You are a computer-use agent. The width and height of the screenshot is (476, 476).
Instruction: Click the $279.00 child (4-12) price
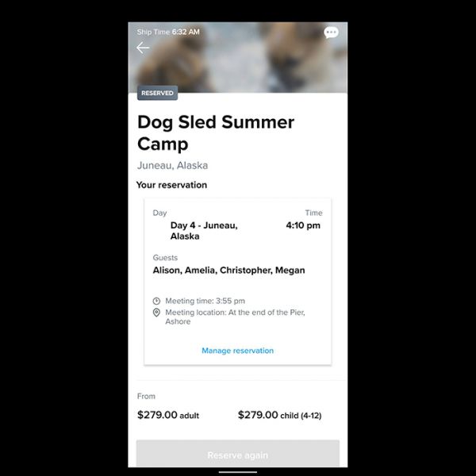[x=279, y=415]
